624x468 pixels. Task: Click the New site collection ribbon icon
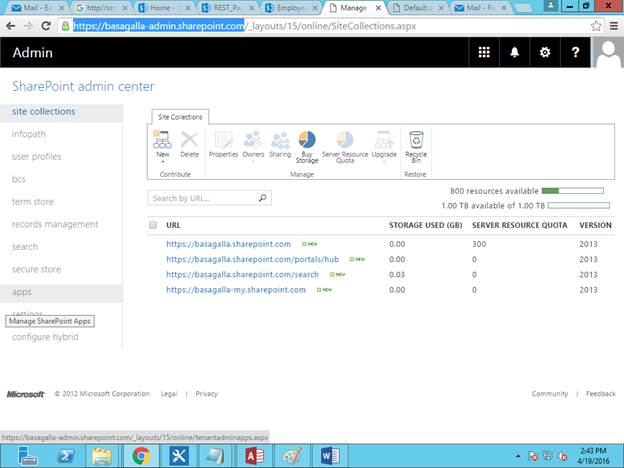(162, 140)
